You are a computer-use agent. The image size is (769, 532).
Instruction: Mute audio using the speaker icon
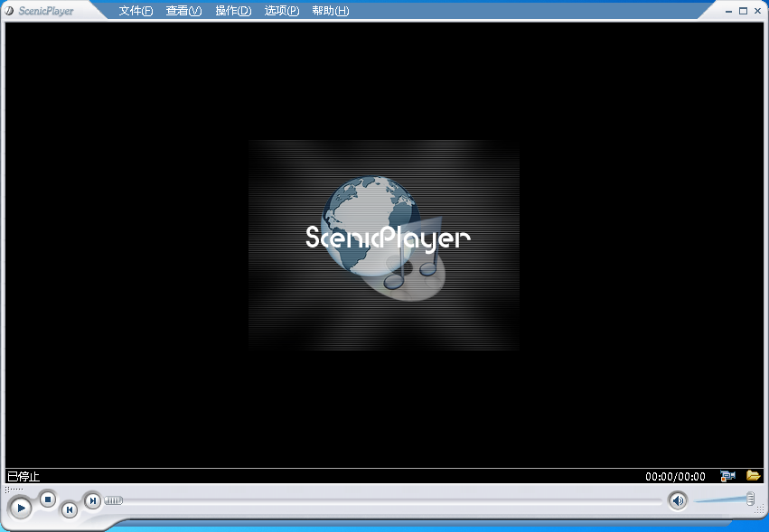(x=678, y=500)
